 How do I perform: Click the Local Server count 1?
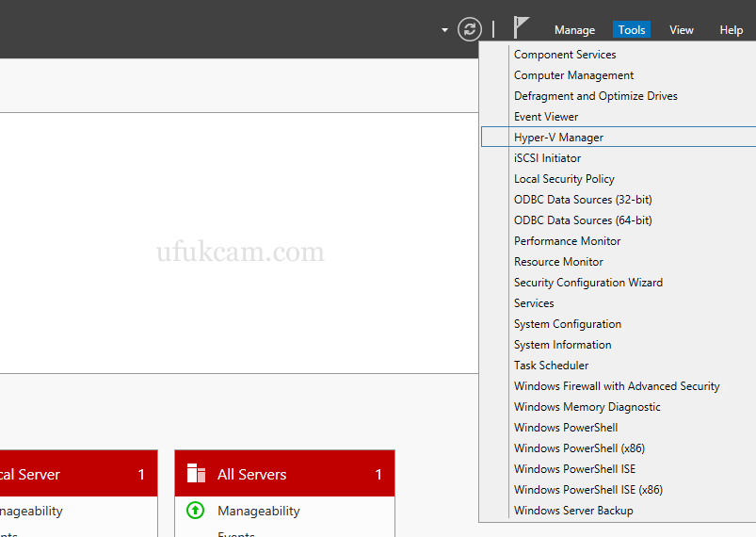click(141, 474)
